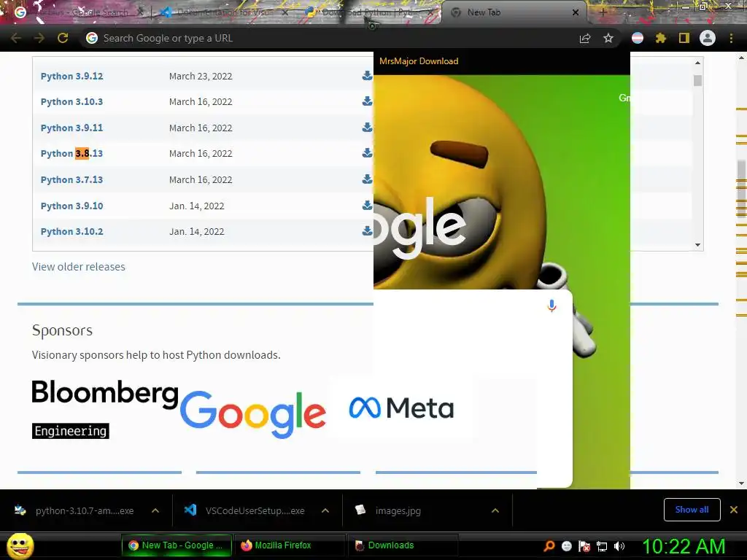Close the downloads bar
The image size is (747, 560).
pyautogui.click(x=734, y=510)
